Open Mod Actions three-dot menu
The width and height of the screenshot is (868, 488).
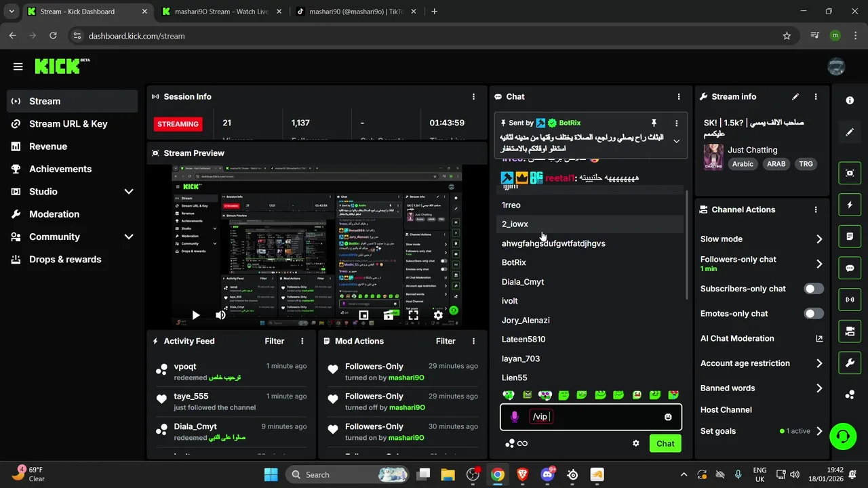[x=473, y=341]
